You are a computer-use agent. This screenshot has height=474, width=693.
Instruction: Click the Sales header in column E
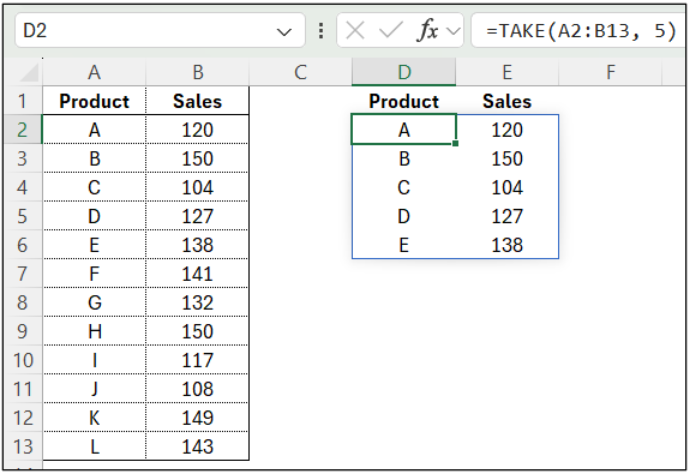click(x=507, y=101)
